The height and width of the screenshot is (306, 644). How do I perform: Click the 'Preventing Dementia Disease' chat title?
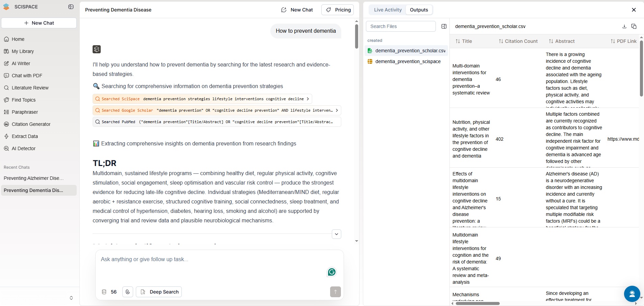point(118,10)
